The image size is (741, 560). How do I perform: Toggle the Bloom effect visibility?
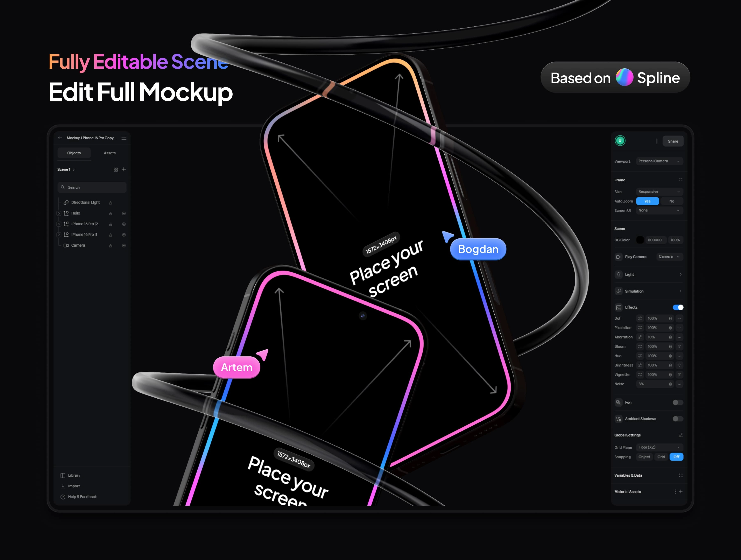tap(679, 346)
